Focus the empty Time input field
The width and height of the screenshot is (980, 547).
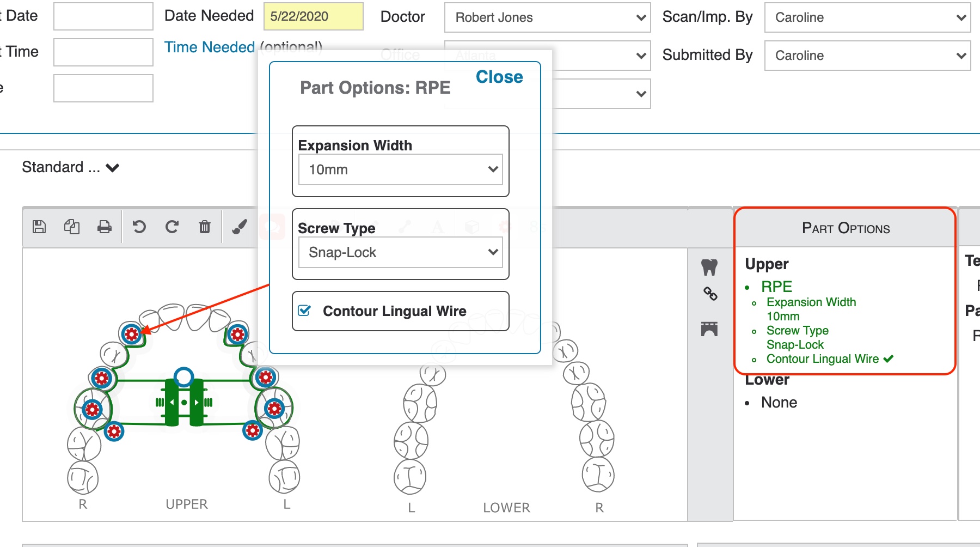point(103,52)
